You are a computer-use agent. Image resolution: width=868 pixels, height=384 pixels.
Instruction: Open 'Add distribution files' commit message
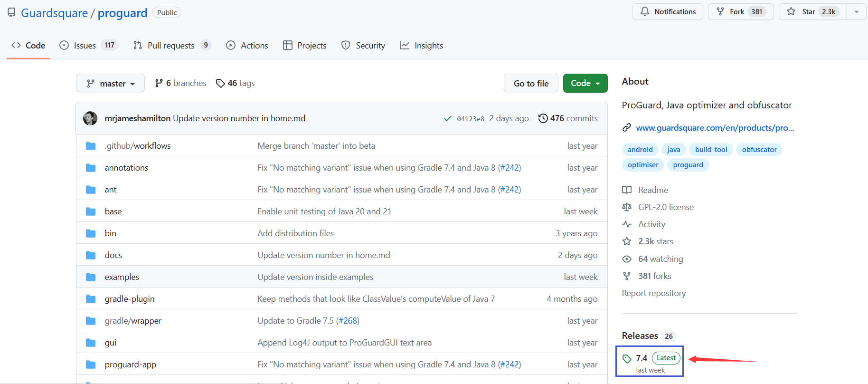click(296, 233)
